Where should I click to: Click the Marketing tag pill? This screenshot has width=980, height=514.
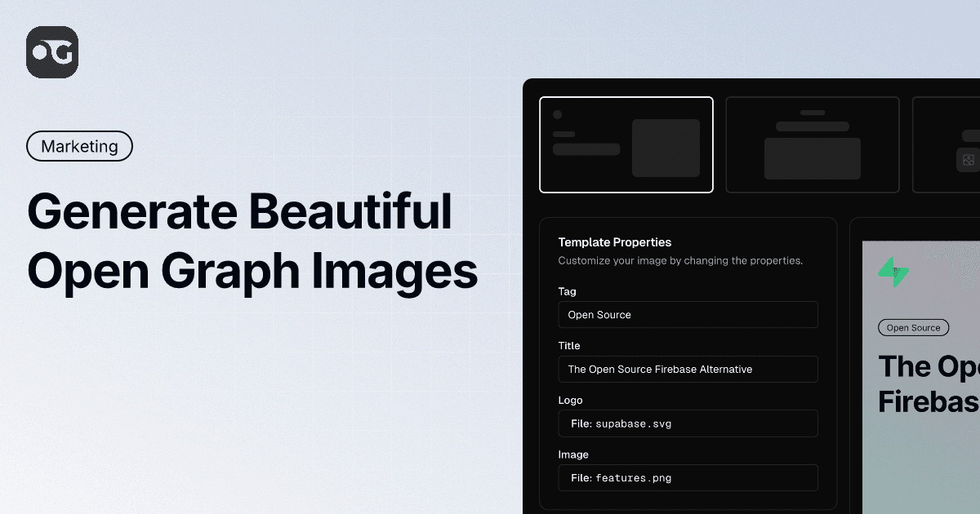(x=79, y=146)
